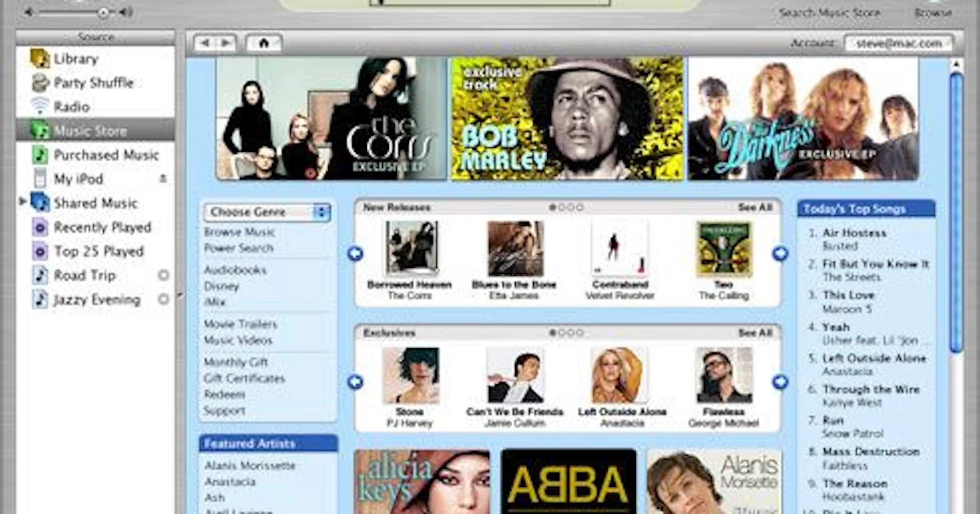Viewport: 980px width, 514px height.
Task: Select Through the Wire in Top Songs
Action: pyautogui.click(x=871, y=390)
